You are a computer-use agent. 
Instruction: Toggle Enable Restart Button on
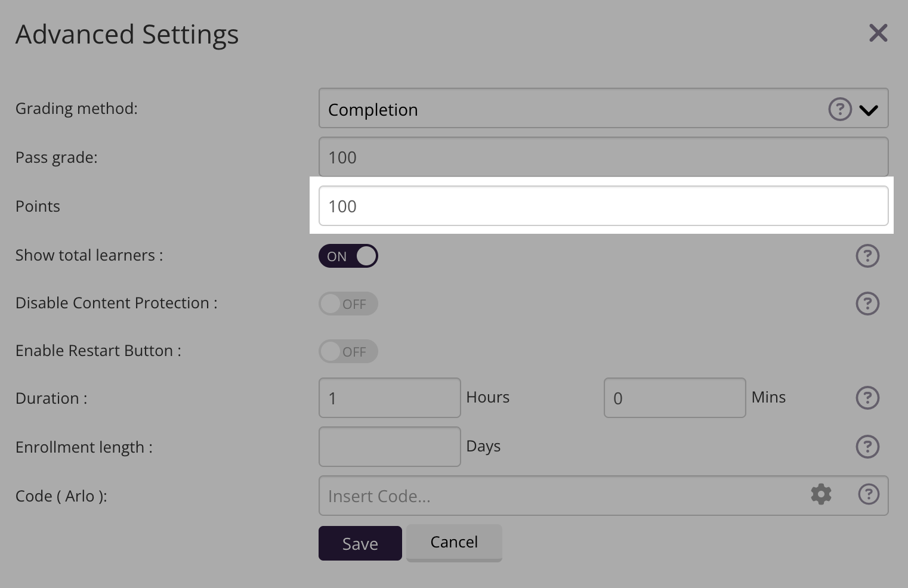[348, 351]
